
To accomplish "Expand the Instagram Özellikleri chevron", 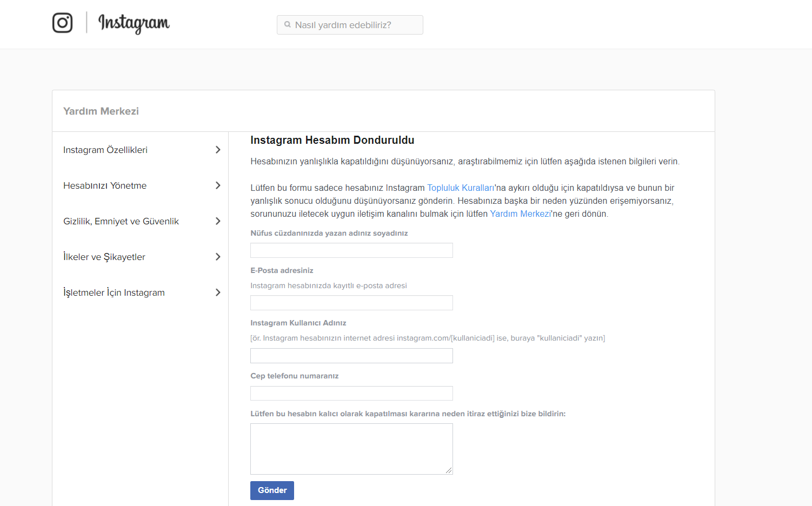I will coord(218,150).
